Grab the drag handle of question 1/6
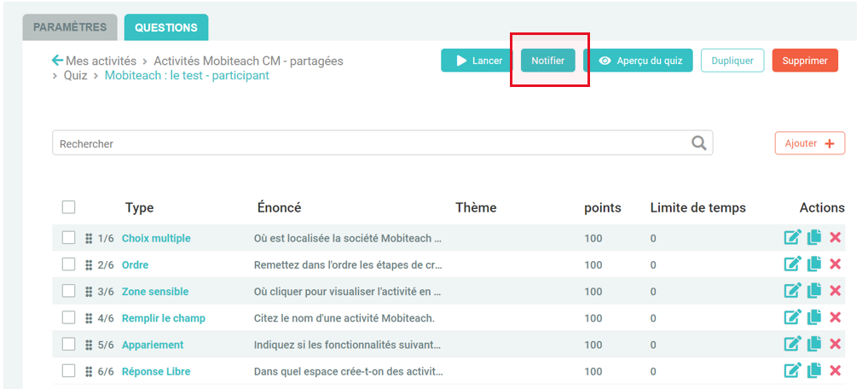Viewport: 868px width, 389px height. 89,238
